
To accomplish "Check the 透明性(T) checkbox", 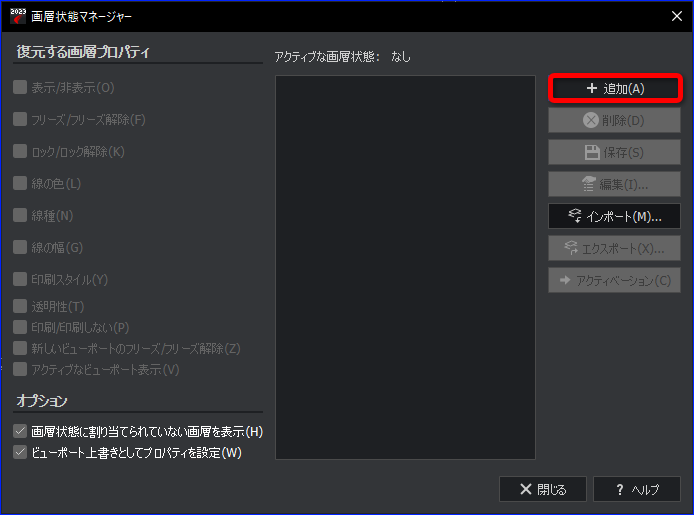I will pyautogui.click(x=20, y=306).
